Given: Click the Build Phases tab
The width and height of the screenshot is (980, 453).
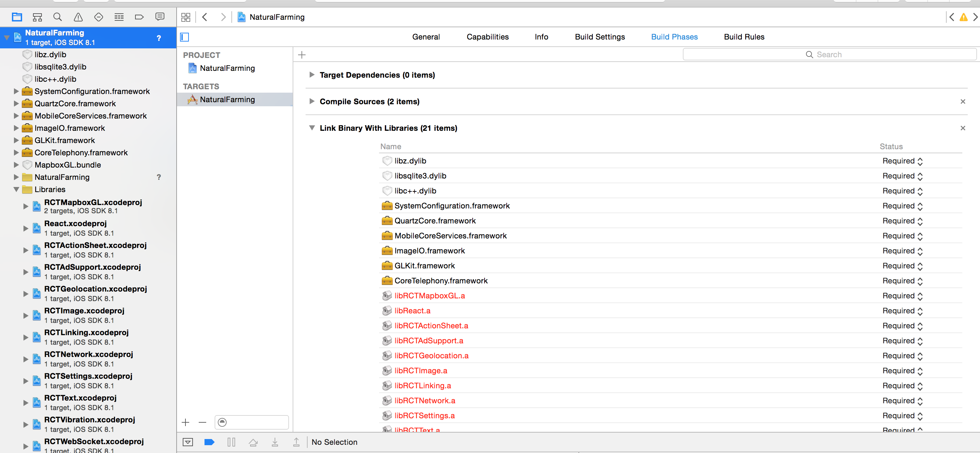Looking at the screenshot, I should 674,36.
